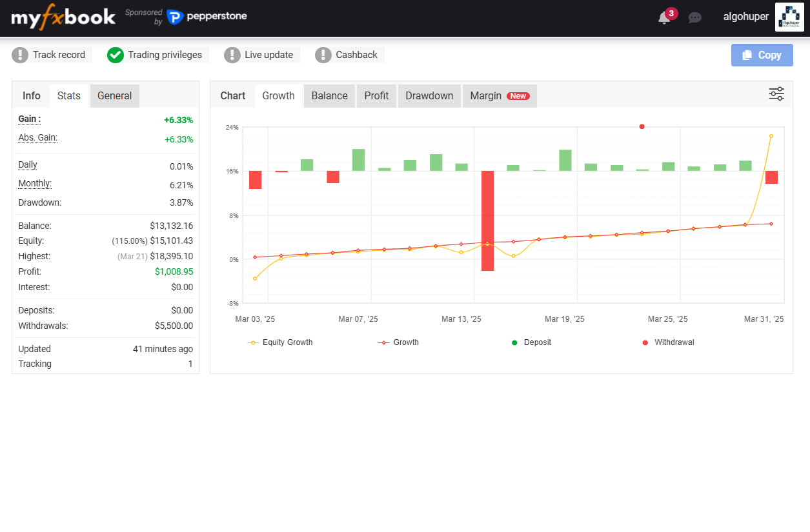This screenshot has width=810, height=532.
Task: Click the Chart panel heading
Action: [x=233, y=95]
